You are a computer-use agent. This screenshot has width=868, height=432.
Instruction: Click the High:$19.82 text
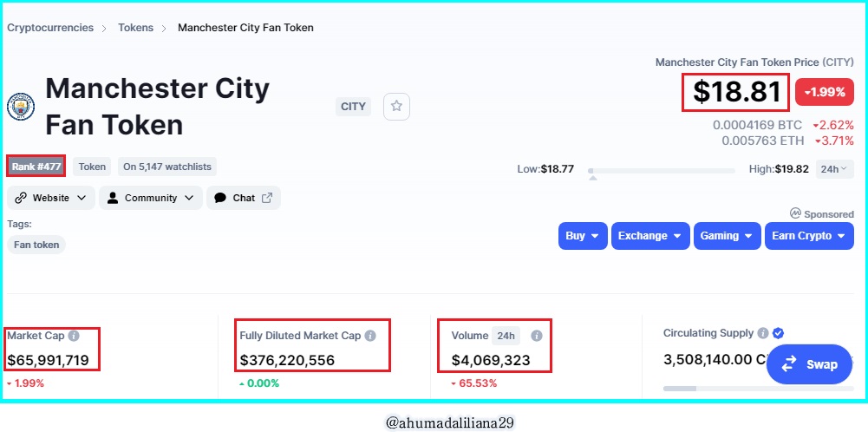(x=779, y=169)
